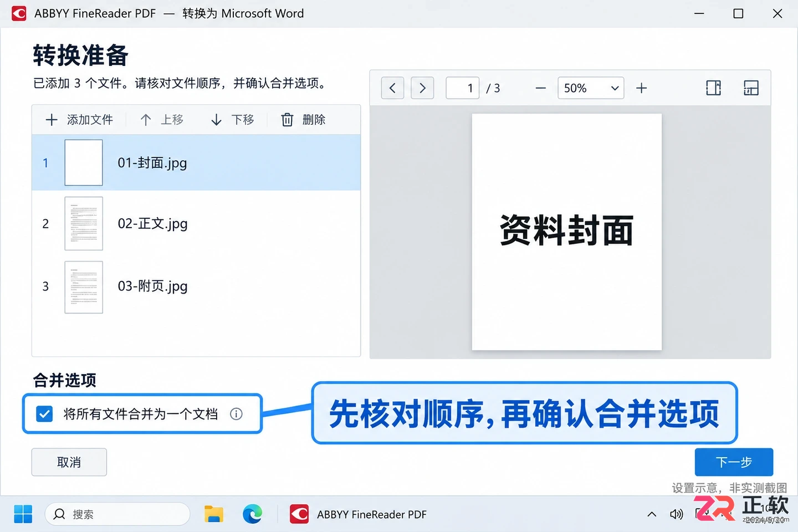This screenshot has height=532, width=798.
Task: Go to previous page in preview
Action: point(392,88)
